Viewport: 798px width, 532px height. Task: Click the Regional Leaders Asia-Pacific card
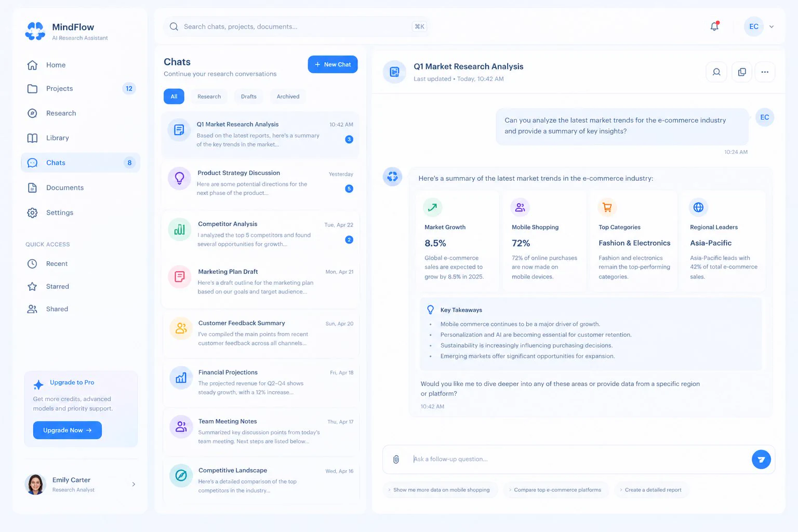click(x=723, y=241)
